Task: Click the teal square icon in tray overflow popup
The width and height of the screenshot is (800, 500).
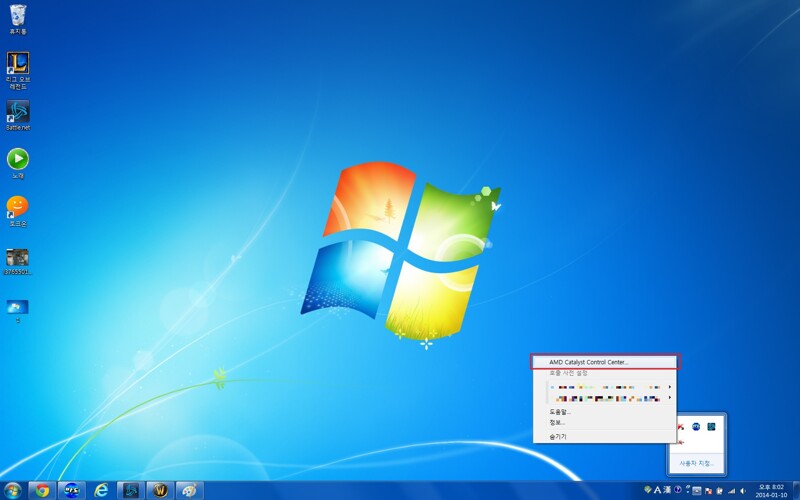Action: point(711,427)
